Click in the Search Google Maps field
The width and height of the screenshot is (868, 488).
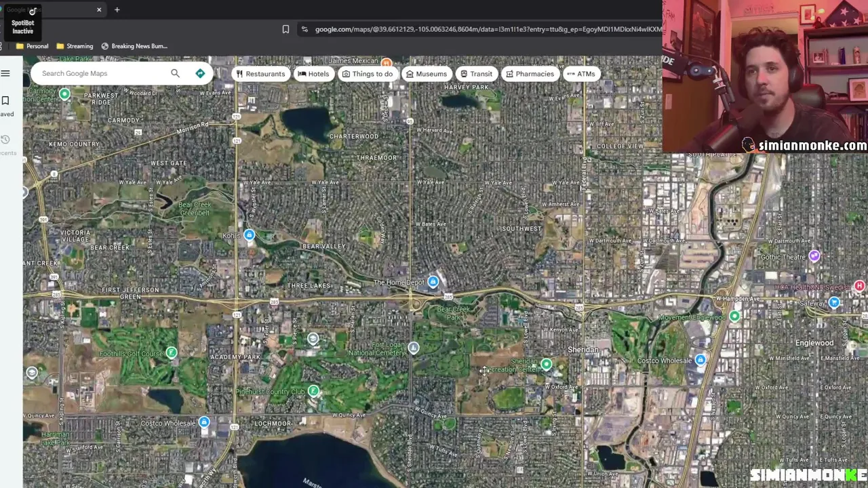102,73
